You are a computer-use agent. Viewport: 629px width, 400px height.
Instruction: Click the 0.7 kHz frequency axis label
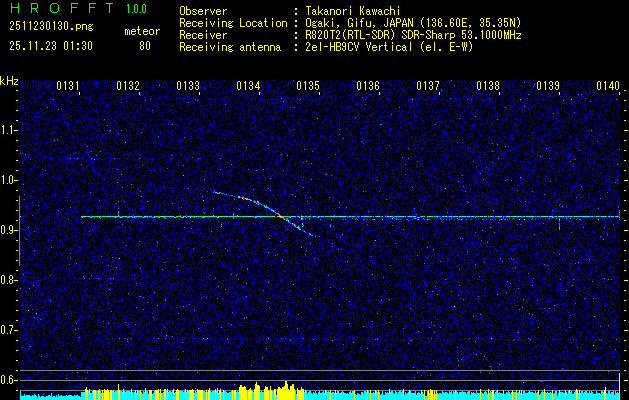pos(8,330)
